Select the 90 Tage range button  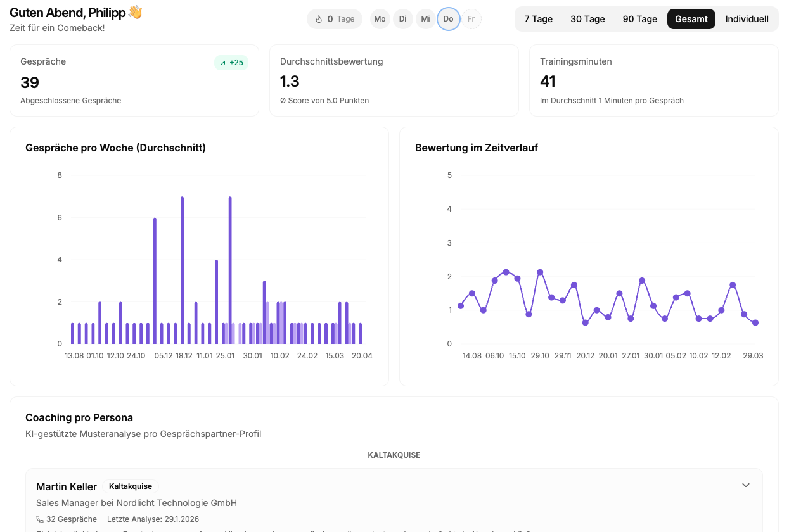[x=639, y=19]
